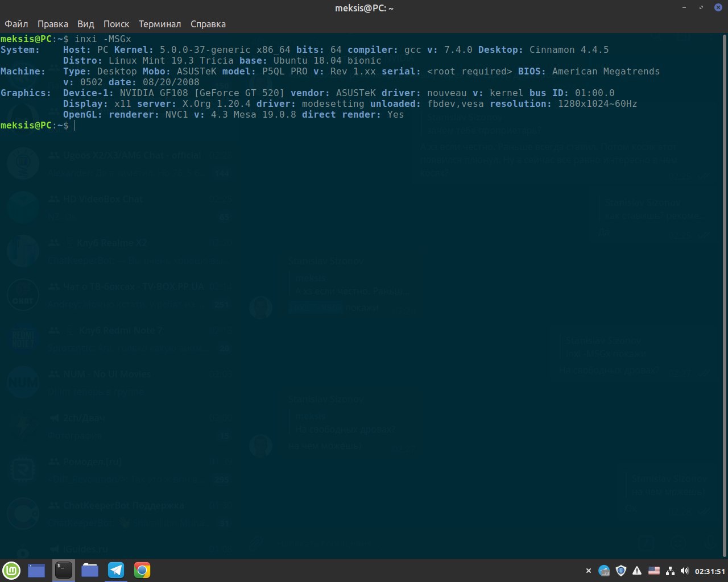This screenshot has width=728, height=582.
Task: Click the distro text 'Linux Mint 19.3 Tricia'
Action: click(x=171, y=60)
